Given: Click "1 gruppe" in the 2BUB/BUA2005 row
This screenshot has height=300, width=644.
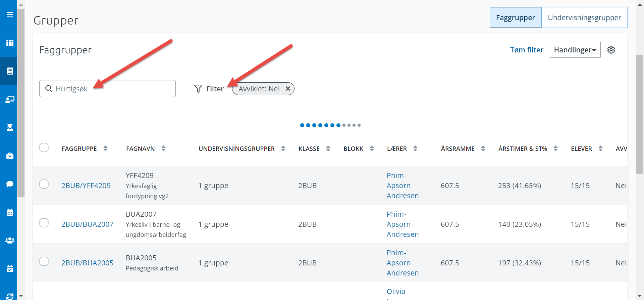Looking at the screenshot, I should click(213, 263).
